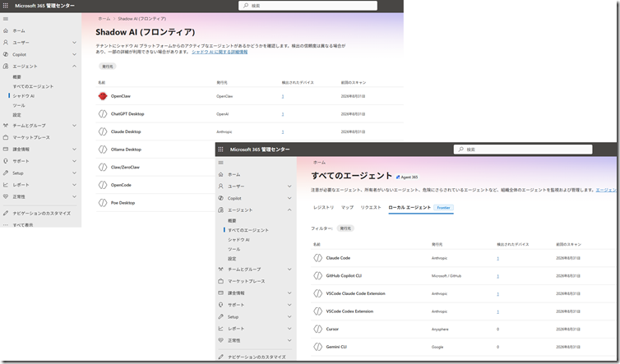Screen dimensions: 620x364
Task: Switch to the リクエスト tab
Action: click(371, 208)
